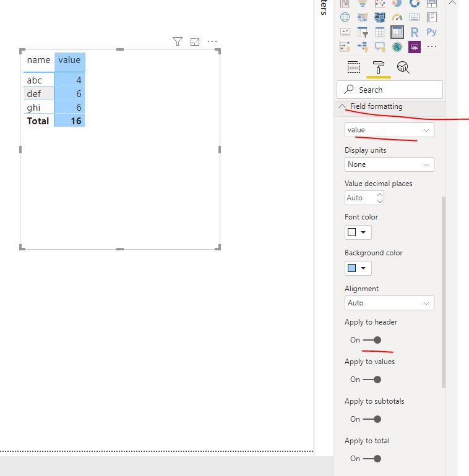
Task: Insert a Card visualization
Action: click(x=415, y=17)
